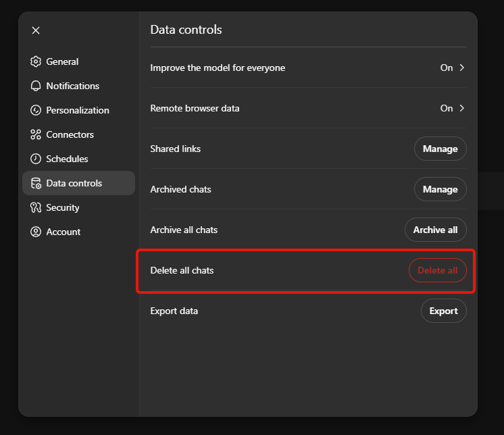Click the Data controls database icon

[36, 183]
